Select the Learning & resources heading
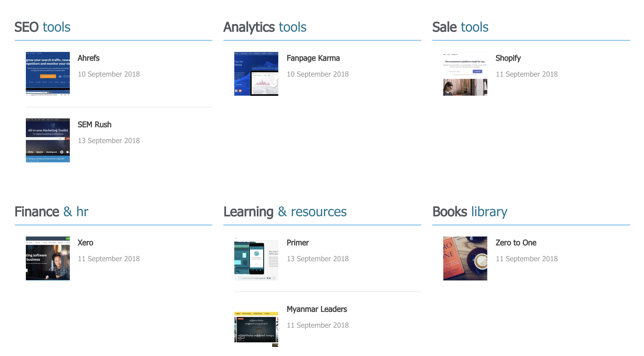644x356 pixels. [x=285, y=212]
